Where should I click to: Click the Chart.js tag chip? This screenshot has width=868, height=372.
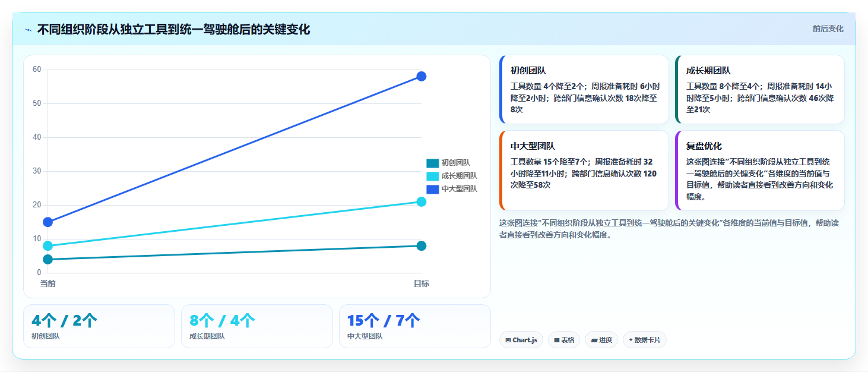(x=521, y=340)
